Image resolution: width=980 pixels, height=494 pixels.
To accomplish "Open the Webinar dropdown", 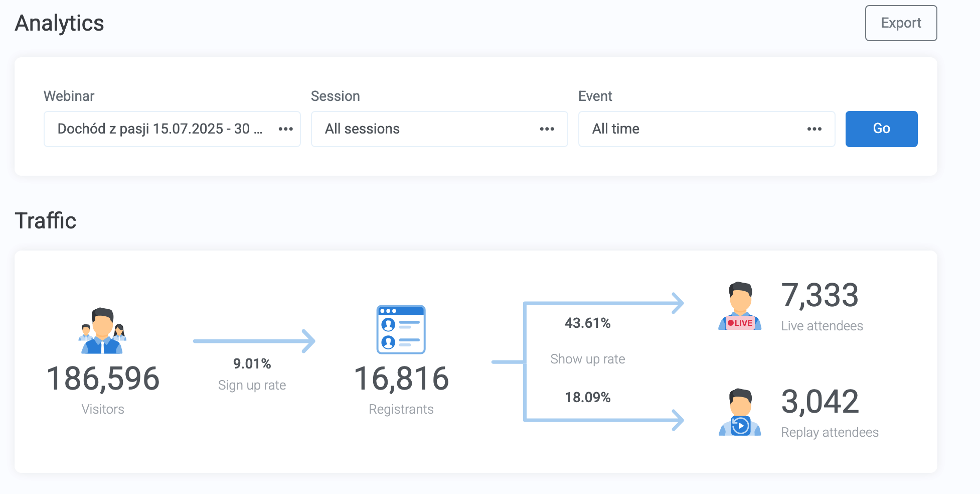I will 172,129.
